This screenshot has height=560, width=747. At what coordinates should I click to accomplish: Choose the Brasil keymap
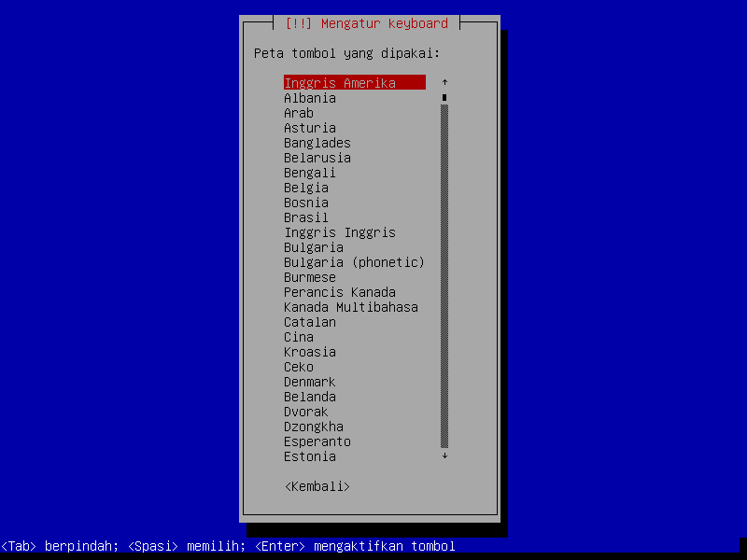(x=306, y=217)
